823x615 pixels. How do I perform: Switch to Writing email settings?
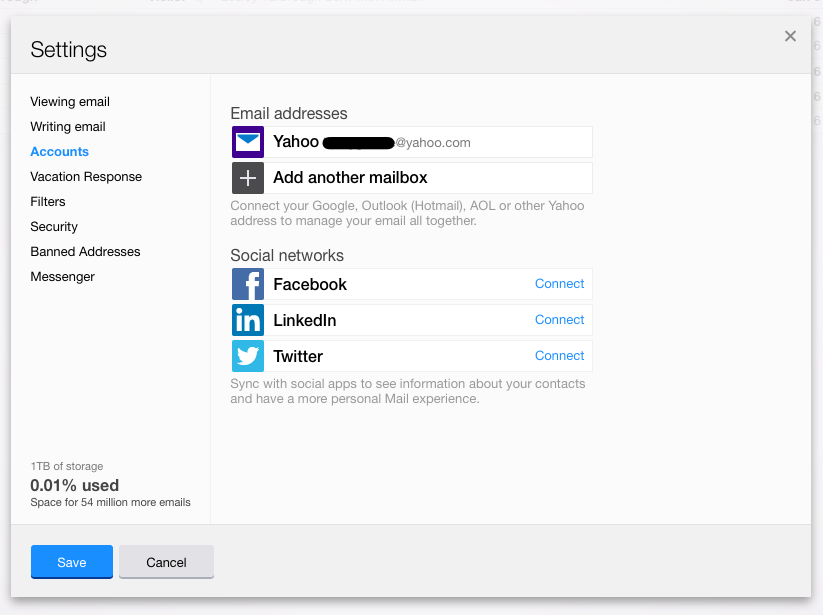(68, 127)
